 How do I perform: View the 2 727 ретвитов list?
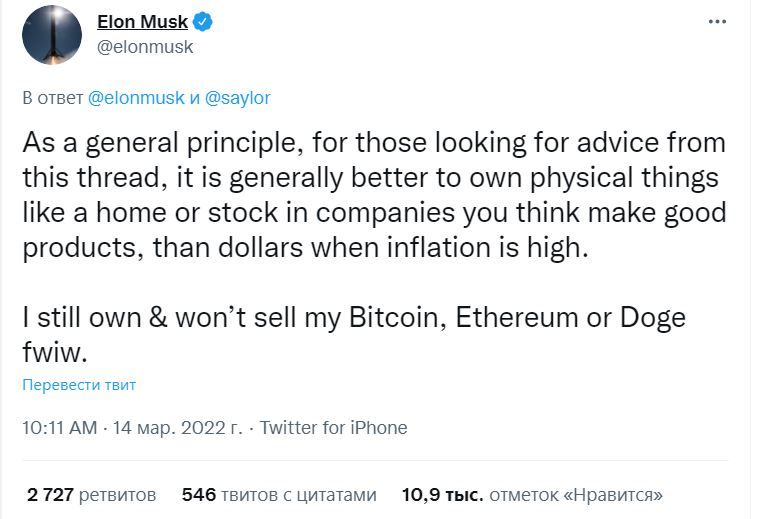91,494
